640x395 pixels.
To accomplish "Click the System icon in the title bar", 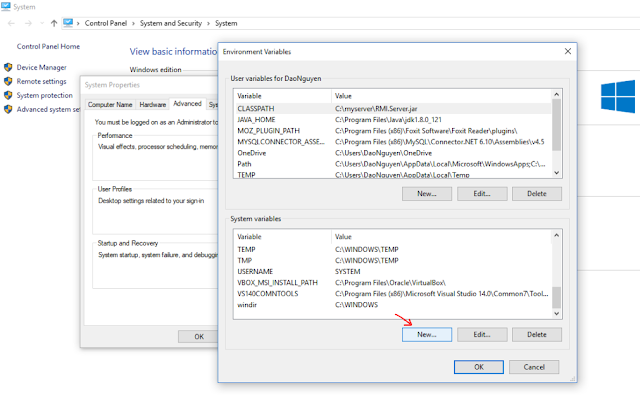I will pyautogui.click(x=6, y=7).
